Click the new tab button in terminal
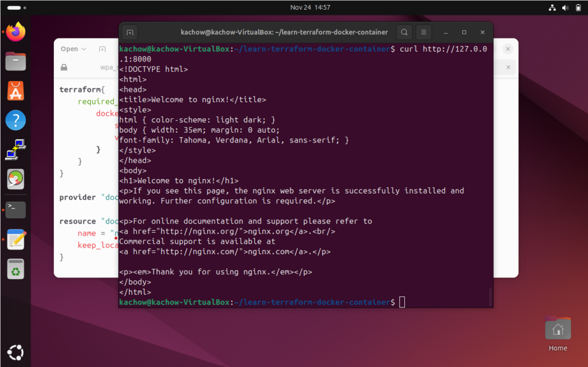 coord(130,32)
